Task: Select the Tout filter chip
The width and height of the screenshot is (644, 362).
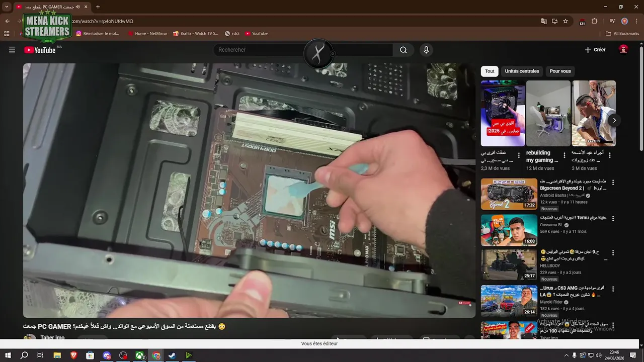Action: pos(490,71)
